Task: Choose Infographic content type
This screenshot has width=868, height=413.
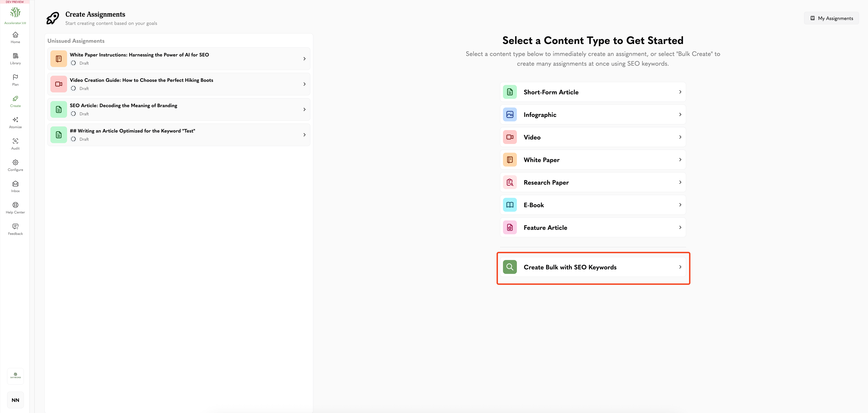Action: point(593,114)
